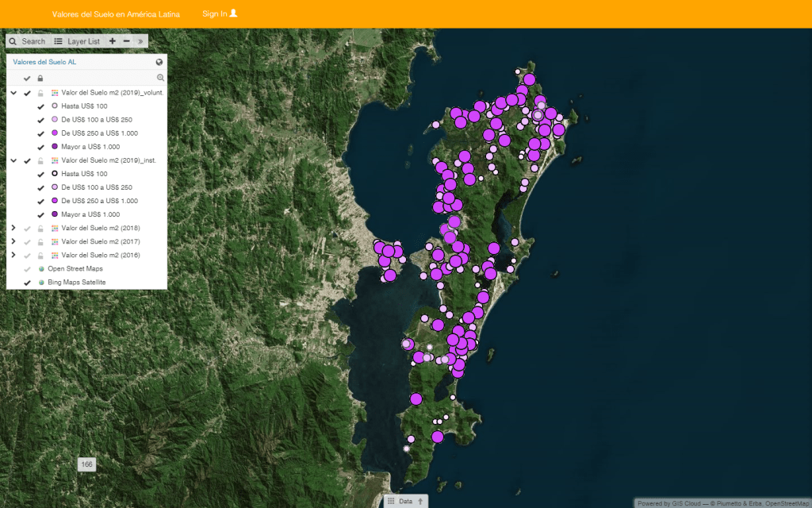Click lock icon of Valor del Suelo 2018 layer

pos(40,229)
